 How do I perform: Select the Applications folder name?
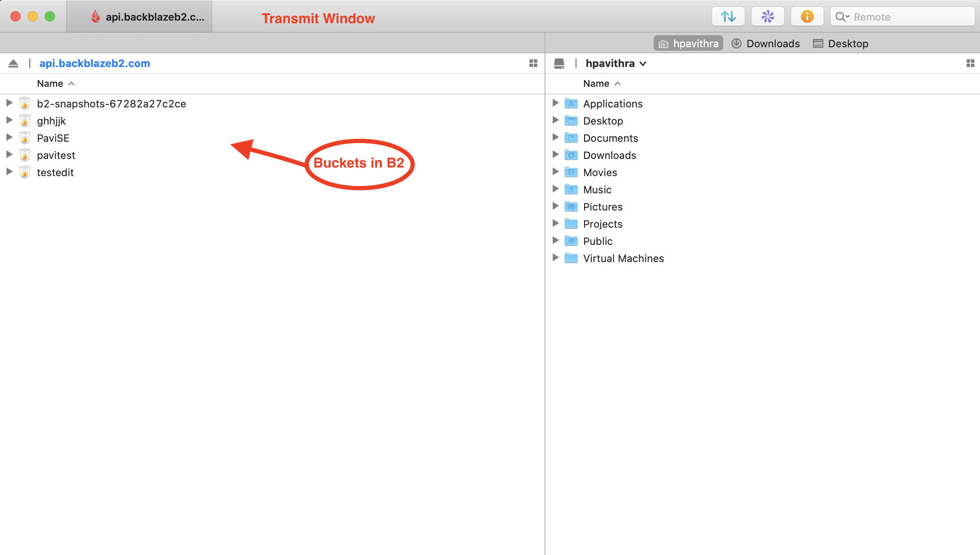click(x=613, y=104)
